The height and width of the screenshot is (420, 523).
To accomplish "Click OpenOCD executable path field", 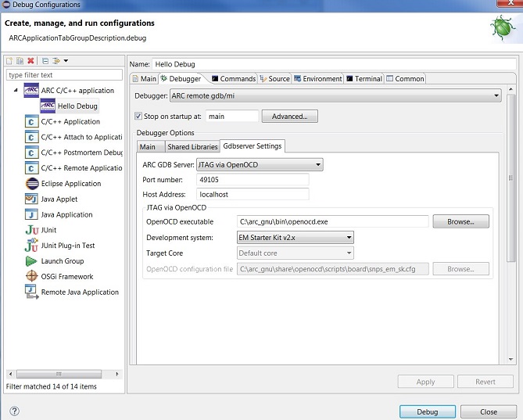I will tap(332, 221).
